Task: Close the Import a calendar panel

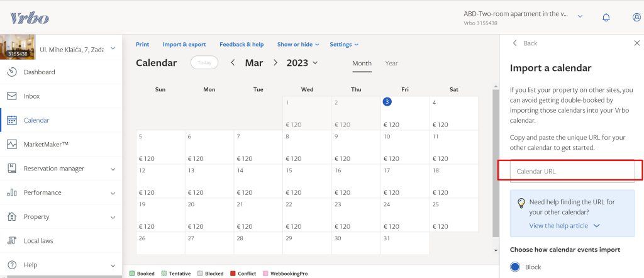Action: click(x=636, y=43)
